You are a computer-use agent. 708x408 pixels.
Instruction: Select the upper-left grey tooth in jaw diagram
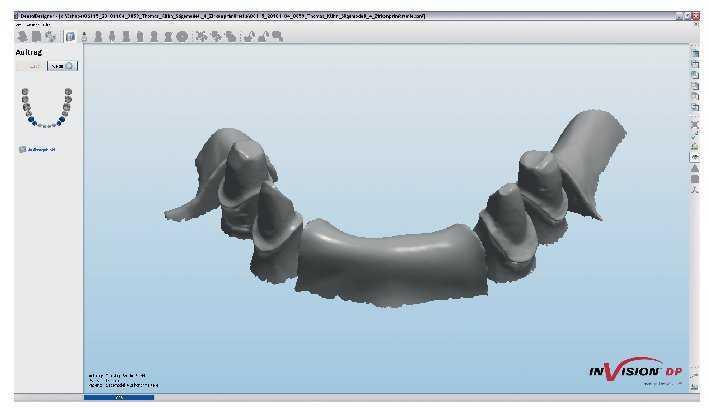coord(25,92)
